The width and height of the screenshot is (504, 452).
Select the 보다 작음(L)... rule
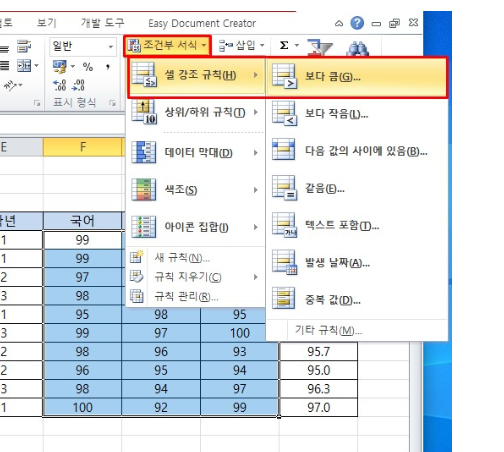pyautogui.click(x=357, y=114)
